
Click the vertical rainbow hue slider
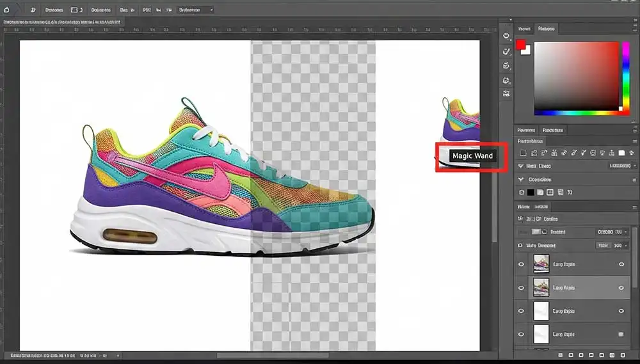point(626,77)
